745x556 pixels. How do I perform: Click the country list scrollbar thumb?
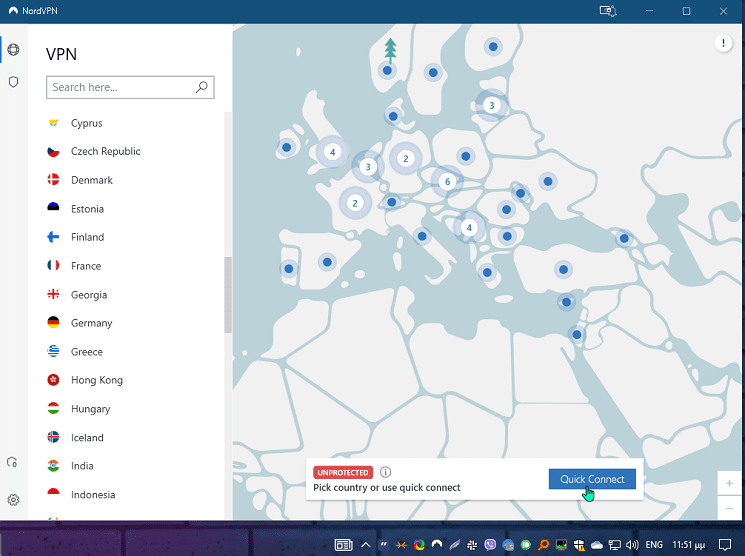click(228, 295)
